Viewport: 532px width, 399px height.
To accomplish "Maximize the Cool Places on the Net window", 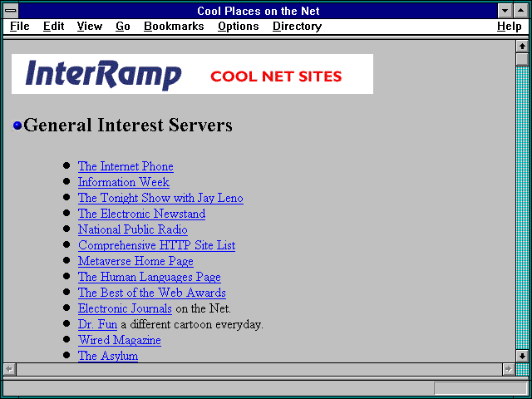I will pyautogui.click(x=521, y=11).
